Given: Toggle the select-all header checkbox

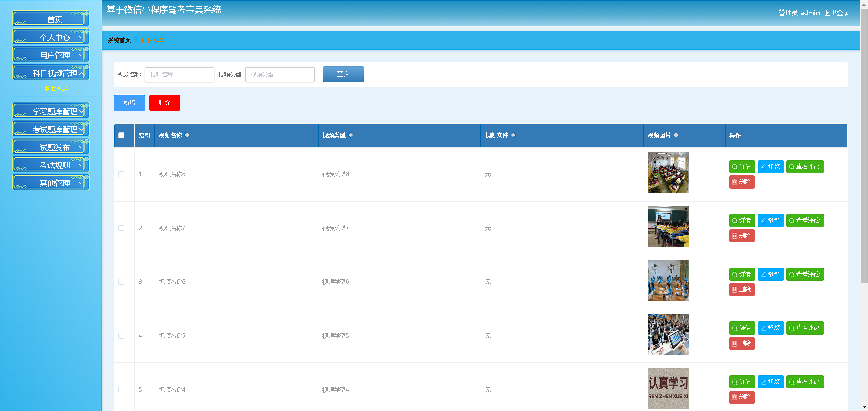Looking at the screenshot, I should point(121,135).
